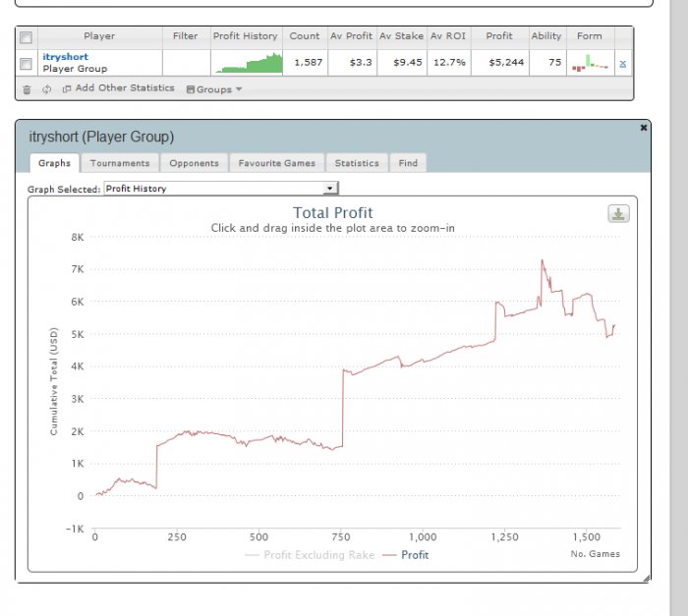The width and height of the screenshot is (688, 616).
Task: Click the Profit History dropdown arrow
Action: (330, 189)
